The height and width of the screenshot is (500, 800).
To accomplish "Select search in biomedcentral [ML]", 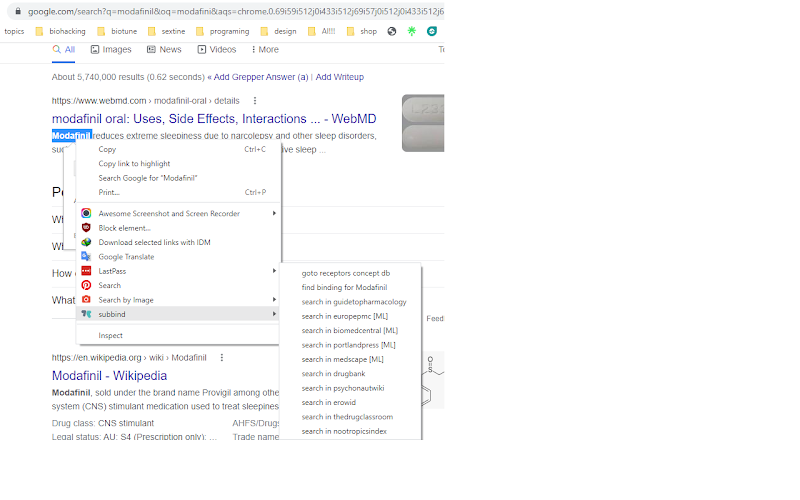I will coord(351,330).
